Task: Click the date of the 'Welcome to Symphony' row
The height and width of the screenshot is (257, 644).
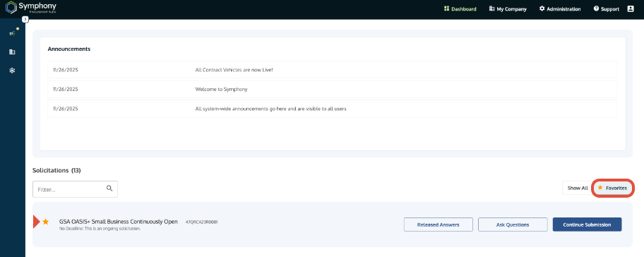Action: (66, 89)
